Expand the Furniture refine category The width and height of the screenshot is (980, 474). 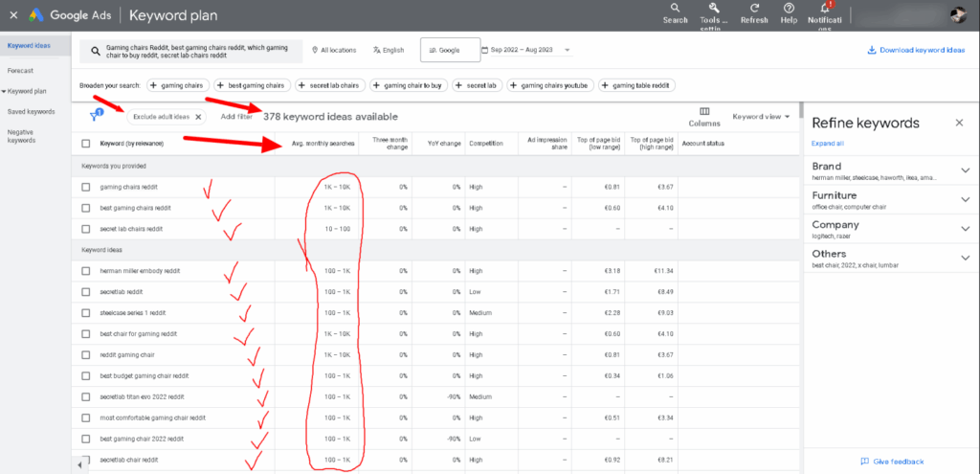pos(966,199)
